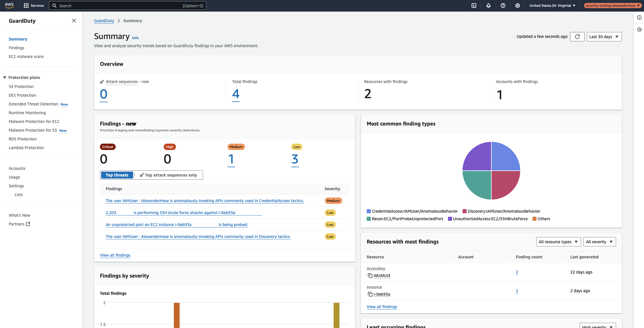Select the Top threats toggle
Viewport: 644px width, 328px height.
coord(117,175)
